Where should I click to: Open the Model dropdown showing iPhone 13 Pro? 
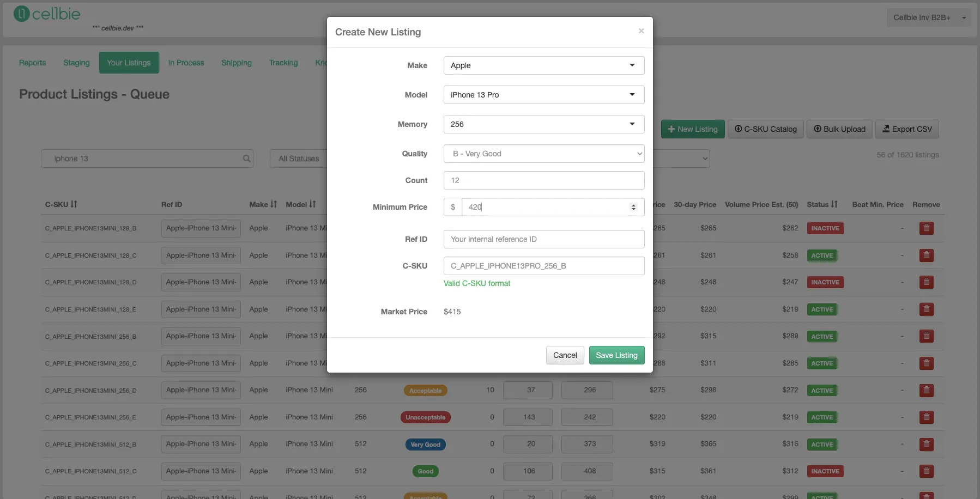pos(544,95)
